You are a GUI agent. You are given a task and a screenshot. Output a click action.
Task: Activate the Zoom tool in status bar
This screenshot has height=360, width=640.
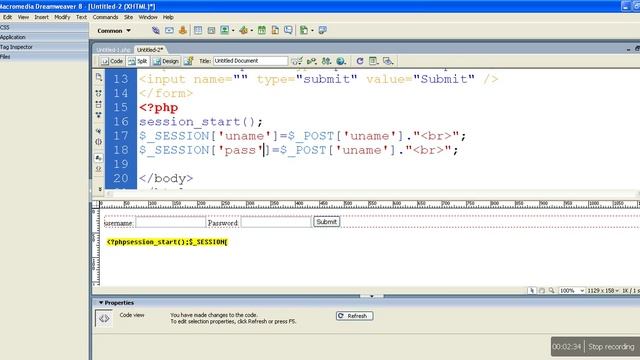pyautogui.click(x=551, y=291)
